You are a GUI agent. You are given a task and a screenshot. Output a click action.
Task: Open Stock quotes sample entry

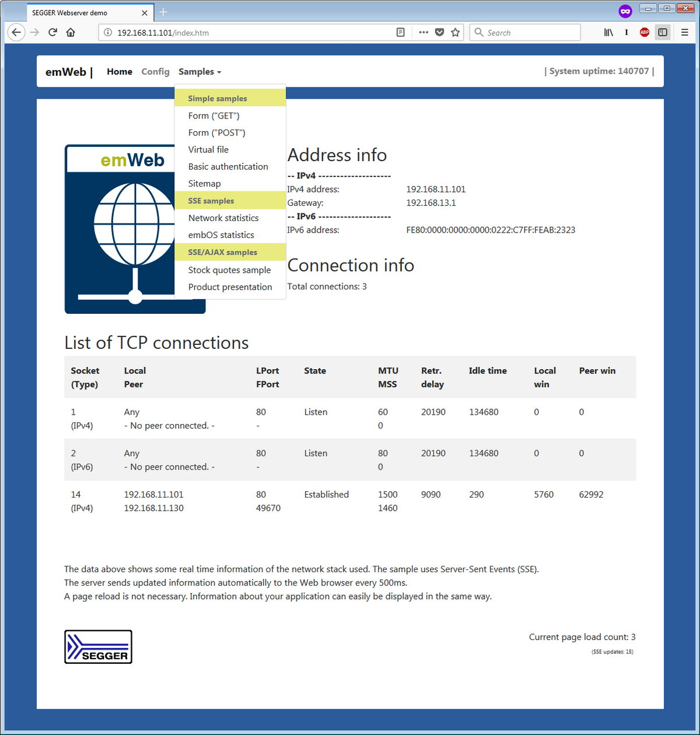coord(229,270)
